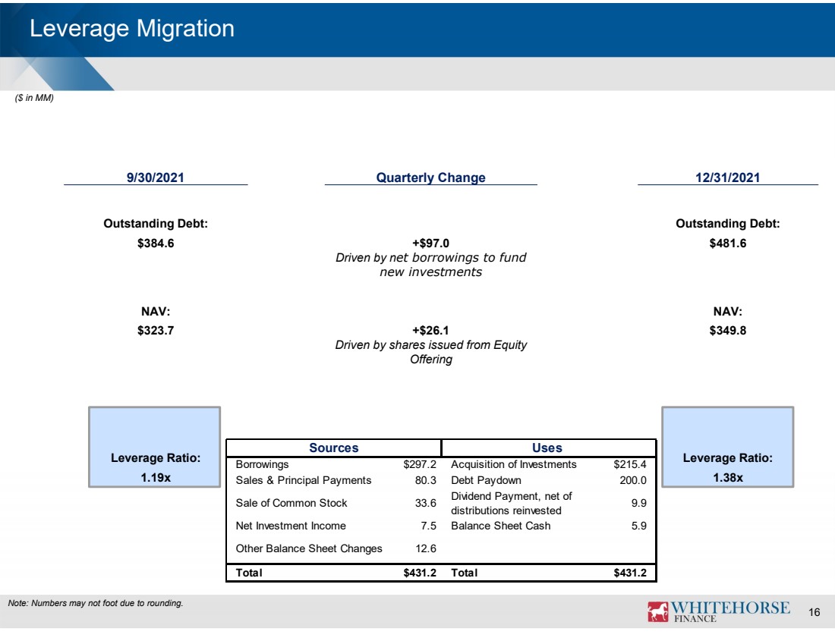Screen dimensions: 835x644
Task: Click the WhiteHorse Finance horse logo icon
Action: (x=657, y=611)
